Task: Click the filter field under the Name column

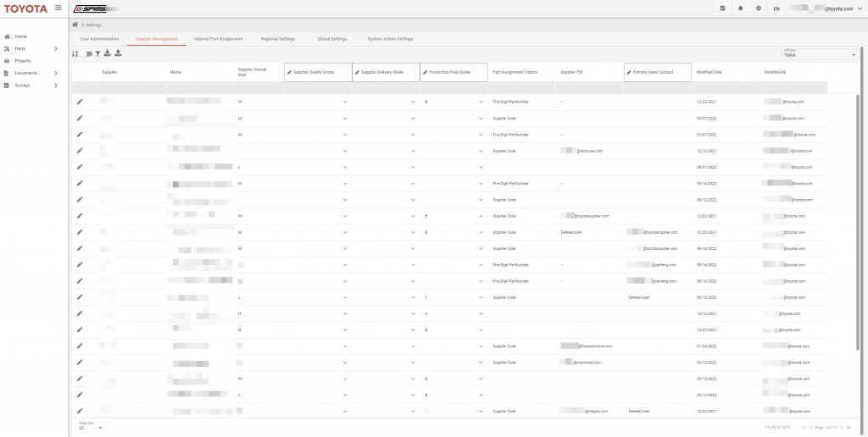Action: pos(199,87)
